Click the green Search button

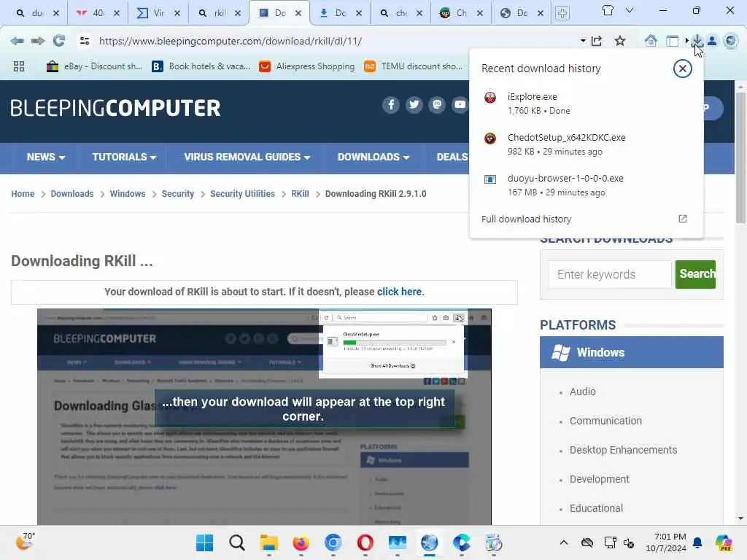695,274
